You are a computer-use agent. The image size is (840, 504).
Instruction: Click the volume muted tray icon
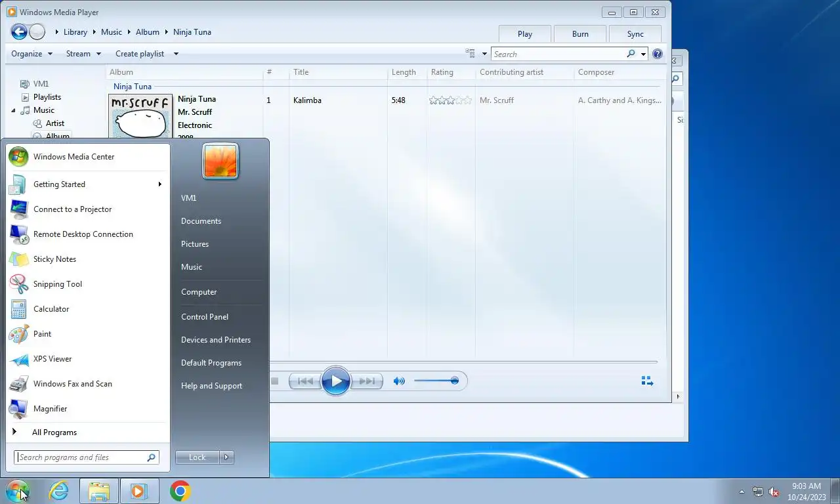click(x=774, y=492)
